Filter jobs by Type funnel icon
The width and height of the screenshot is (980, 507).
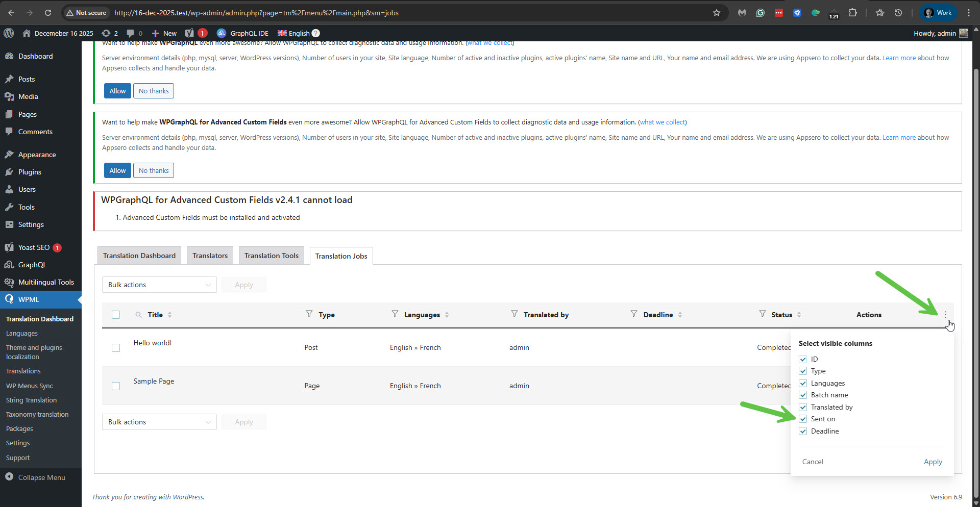point(309,314)
